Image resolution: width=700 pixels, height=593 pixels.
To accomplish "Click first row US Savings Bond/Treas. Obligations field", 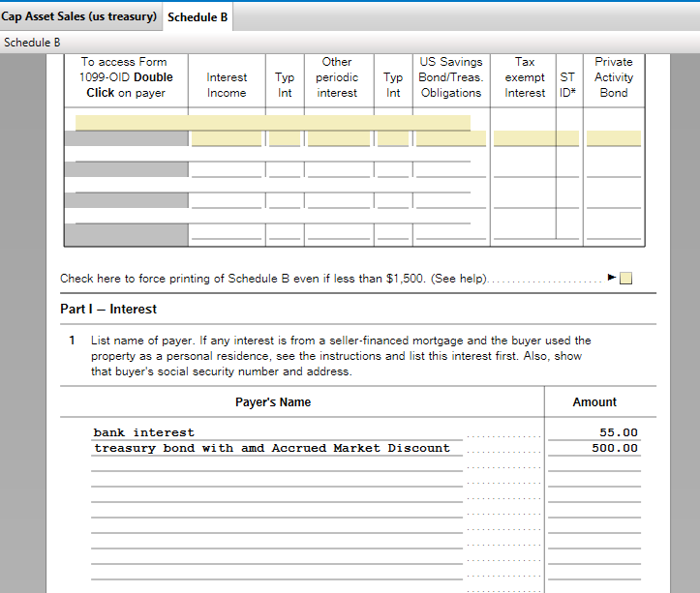I will [450, 138].
